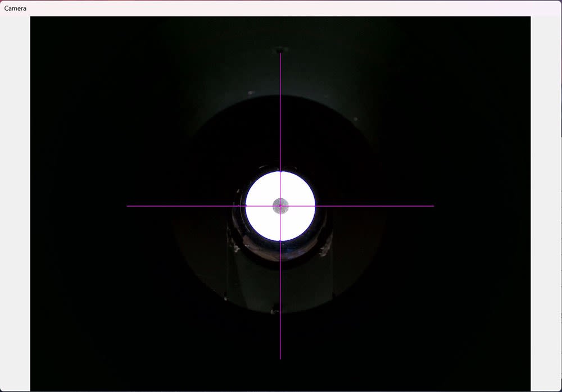
Task: Click the gray dot at crosshair center
Action: pyautogui.click(x=280, y=206)
